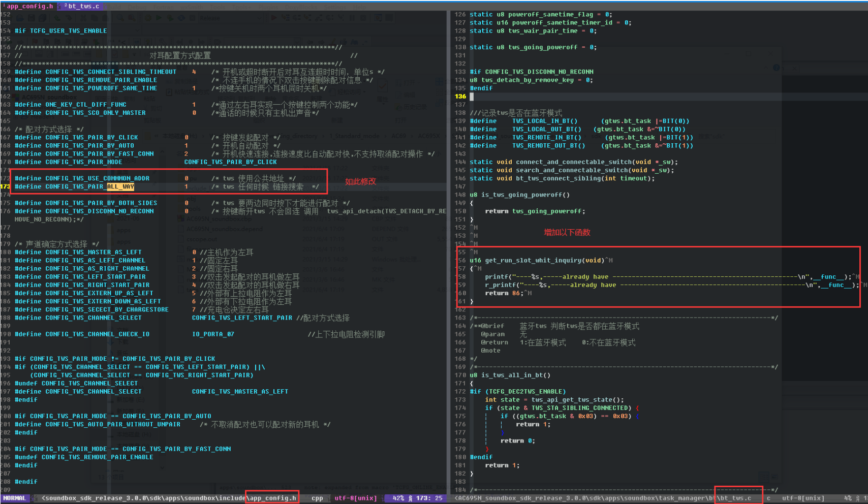Click static u8 tws_going_poweroff declaration
Viewport: 868px width, 504px height.
(533, 47)
